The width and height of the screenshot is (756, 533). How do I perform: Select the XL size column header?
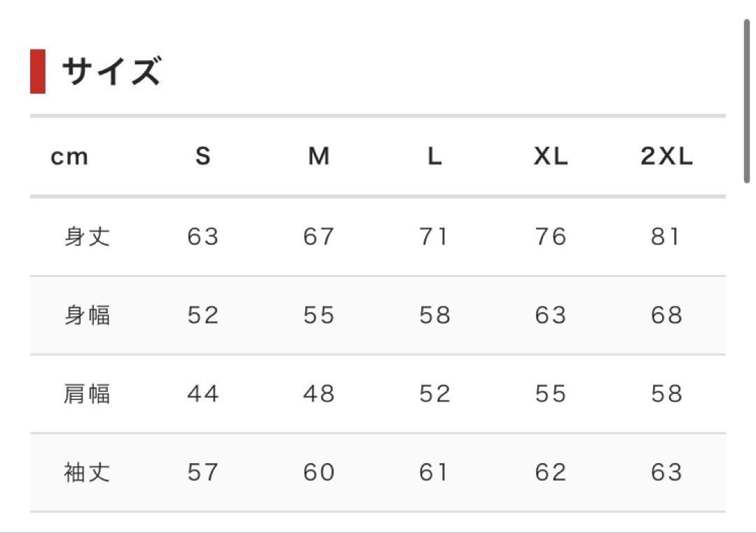(551, 156)
